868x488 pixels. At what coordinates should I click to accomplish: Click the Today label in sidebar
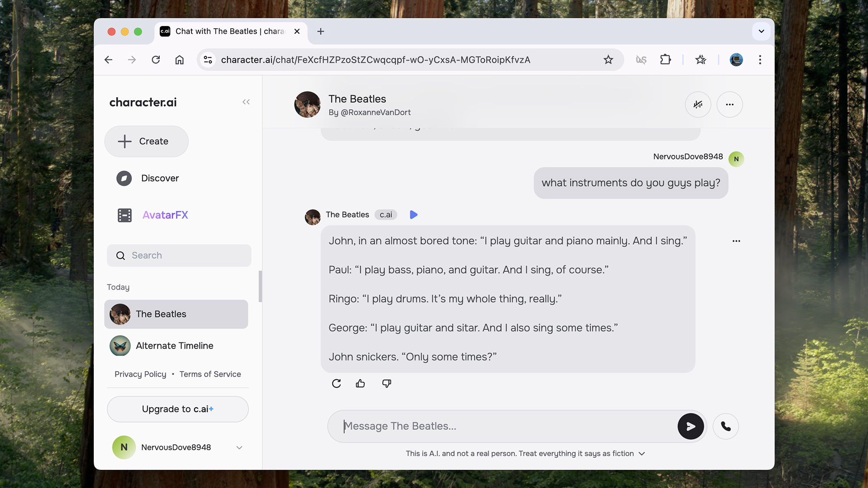118,287
